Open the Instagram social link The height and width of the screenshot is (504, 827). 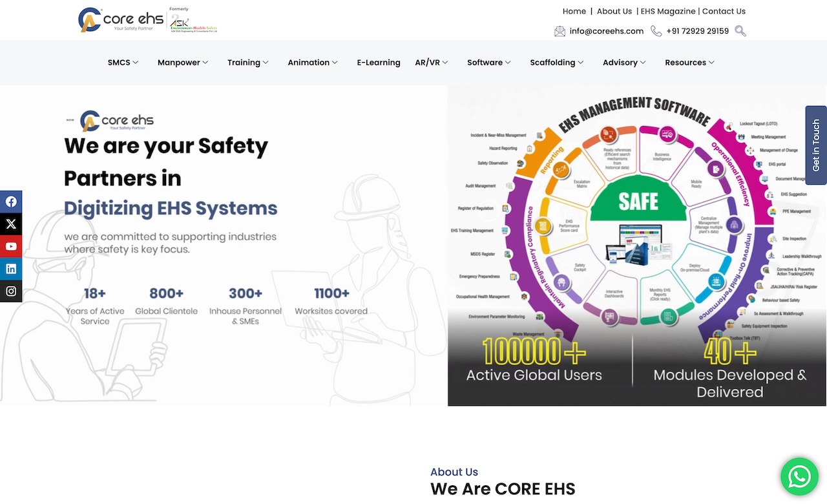coord(11,291)
